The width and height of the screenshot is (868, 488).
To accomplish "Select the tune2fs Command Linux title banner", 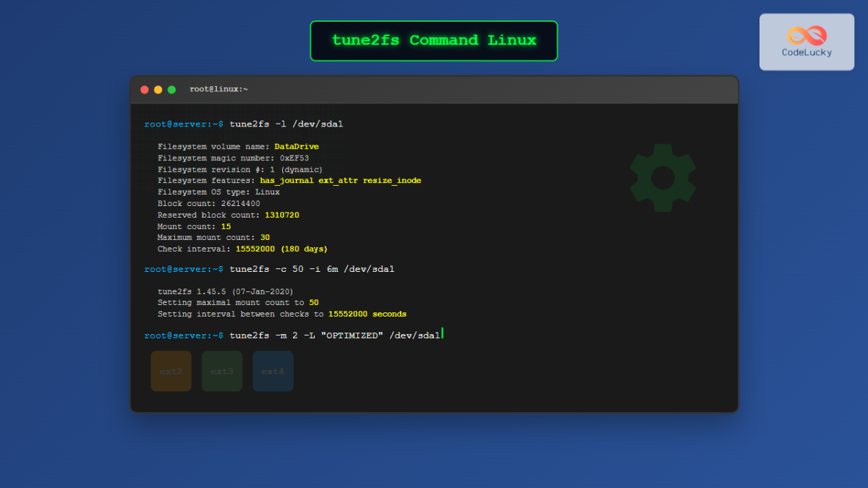I will pos(433,40).
